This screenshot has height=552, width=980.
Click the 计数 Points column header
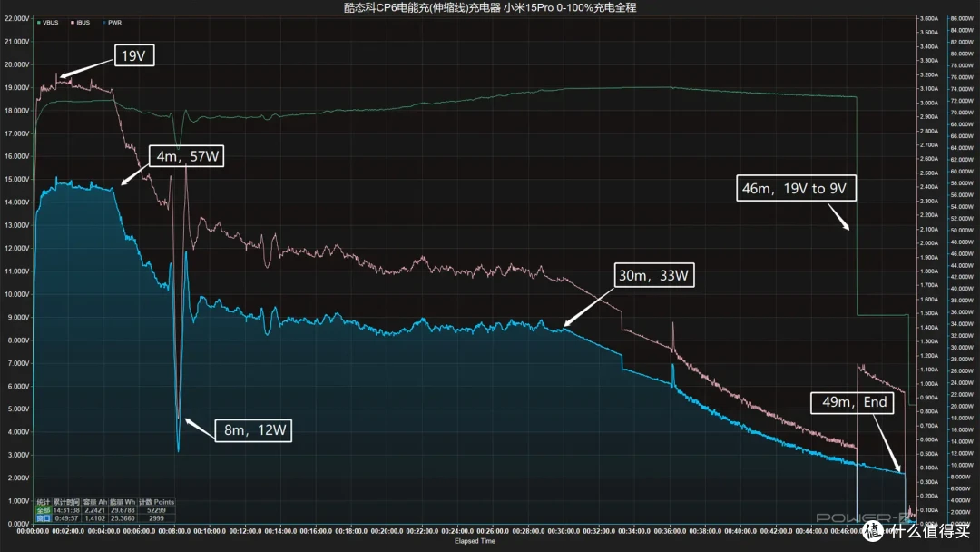pyautogui.click(x=156, y=502)
